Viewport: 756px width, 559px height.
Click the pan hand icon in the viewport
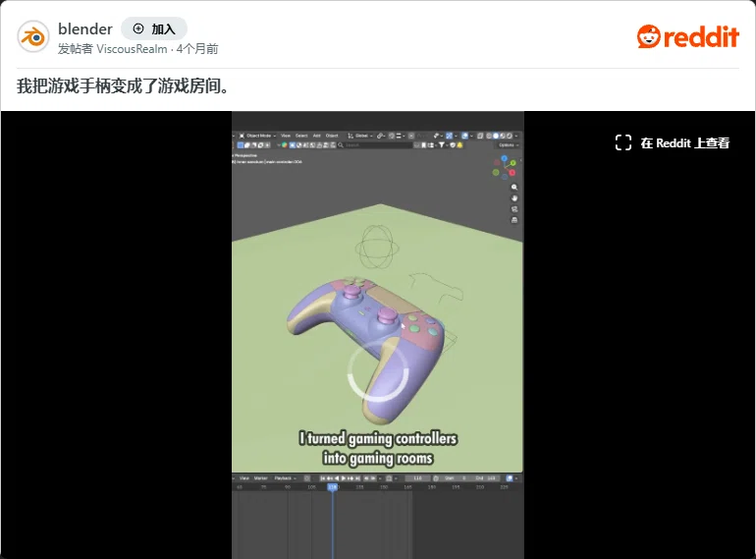[x=514, y=198]
